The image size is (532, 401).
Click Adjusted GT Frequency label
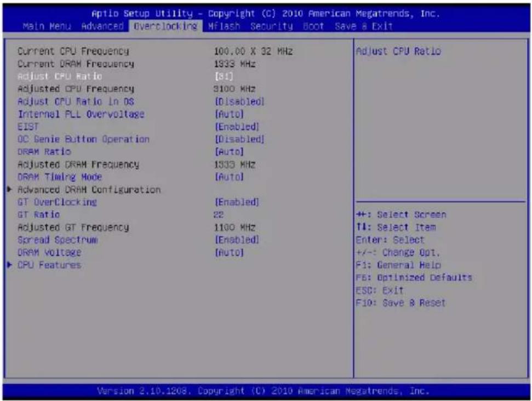[x=73, y=227]
